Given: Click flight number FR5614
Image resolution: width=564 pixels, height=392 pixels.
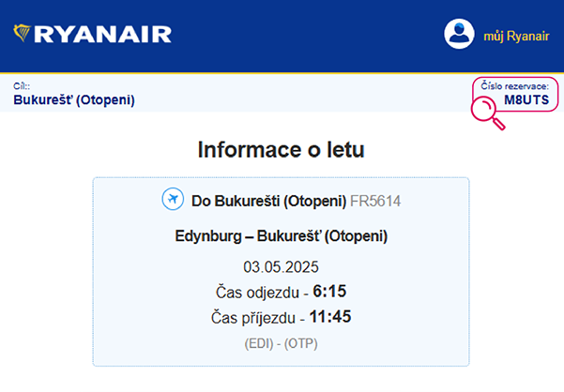Looking at the screenshot, I should click(x=375, y=202).
